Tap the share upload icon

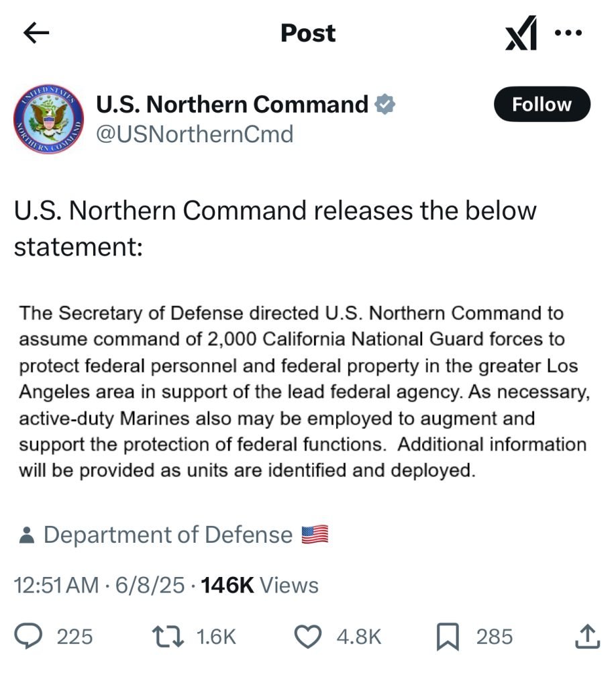click(x=586, y=636)
